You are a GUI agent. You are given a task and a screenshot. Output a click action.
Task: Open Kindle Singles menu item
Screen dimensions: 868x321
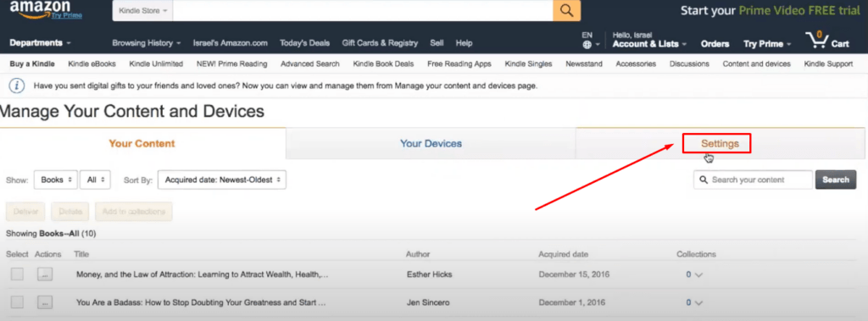point(528,64)
